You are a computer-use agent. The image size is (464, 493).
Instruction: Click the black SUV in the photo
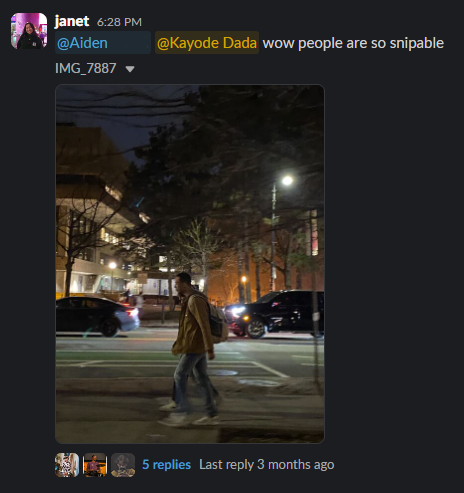pyautogui.click(x=275, y=313)
